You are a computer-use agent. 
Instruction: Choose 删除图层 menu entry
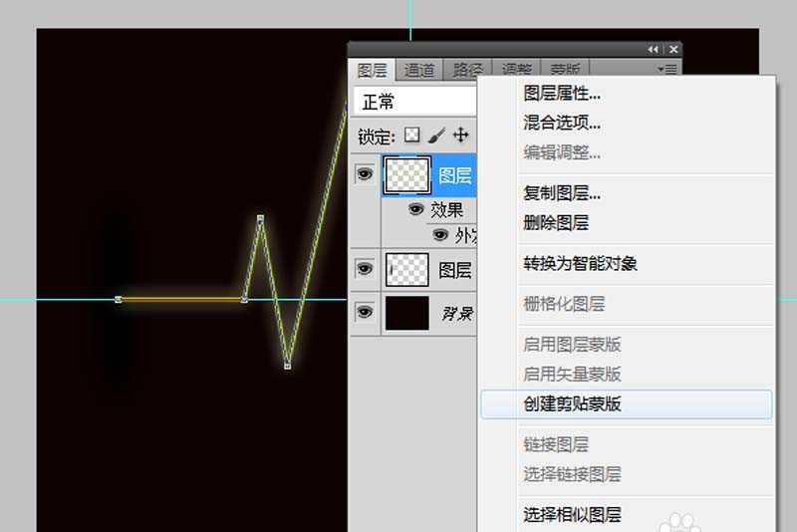[x=556, y=222]
